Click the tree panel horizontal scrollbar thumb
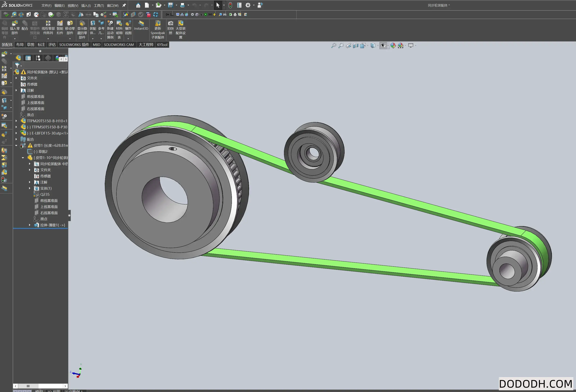This screenshot has width=576, height=392. (x=28, y=386)
